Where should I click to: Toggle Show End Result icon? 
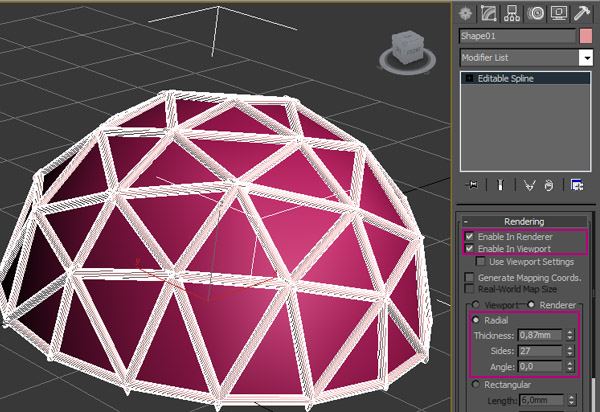501,185
